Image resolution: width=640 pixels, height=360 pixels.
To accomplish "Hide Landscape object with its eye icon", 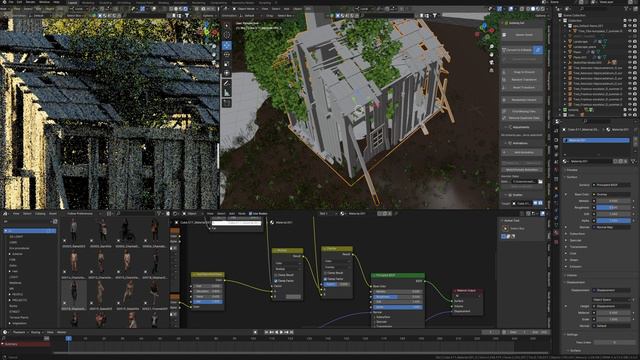I will tap(631, 42).
